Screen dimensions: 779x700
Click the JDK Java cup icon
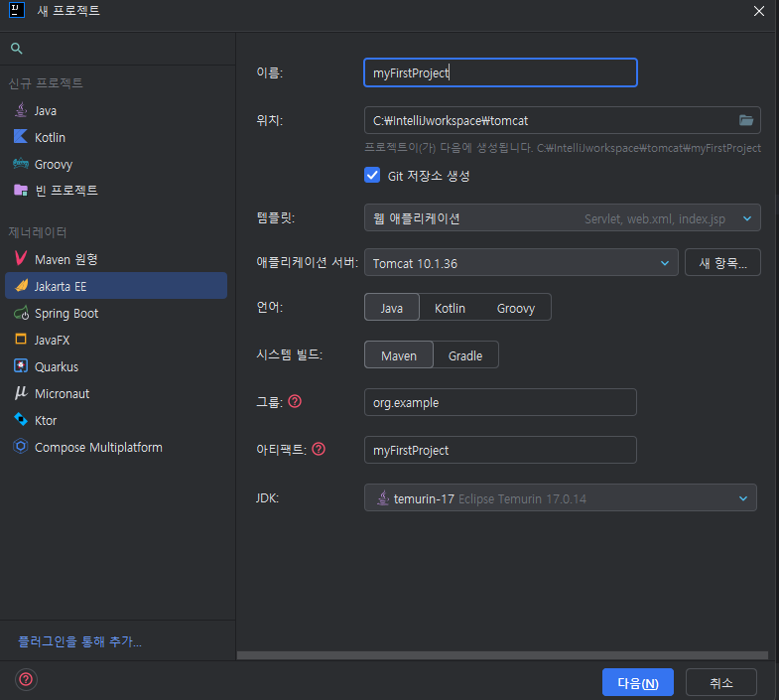(x=382, y=497)
